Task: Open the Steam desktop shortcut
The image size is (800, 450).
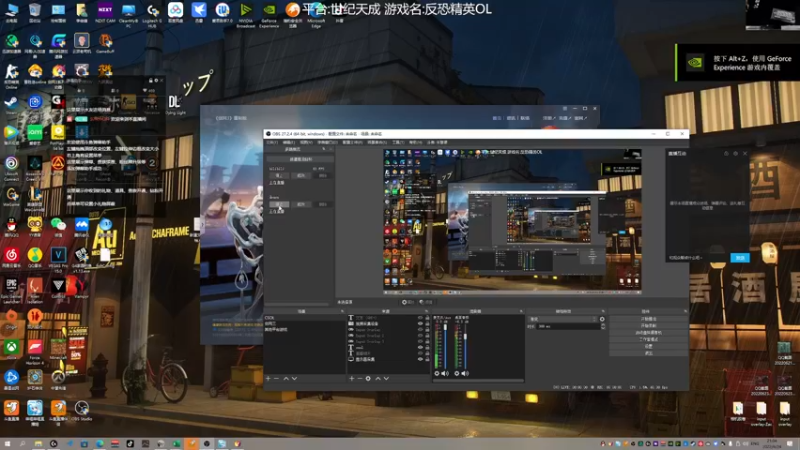Action: [x=11, y=105]
